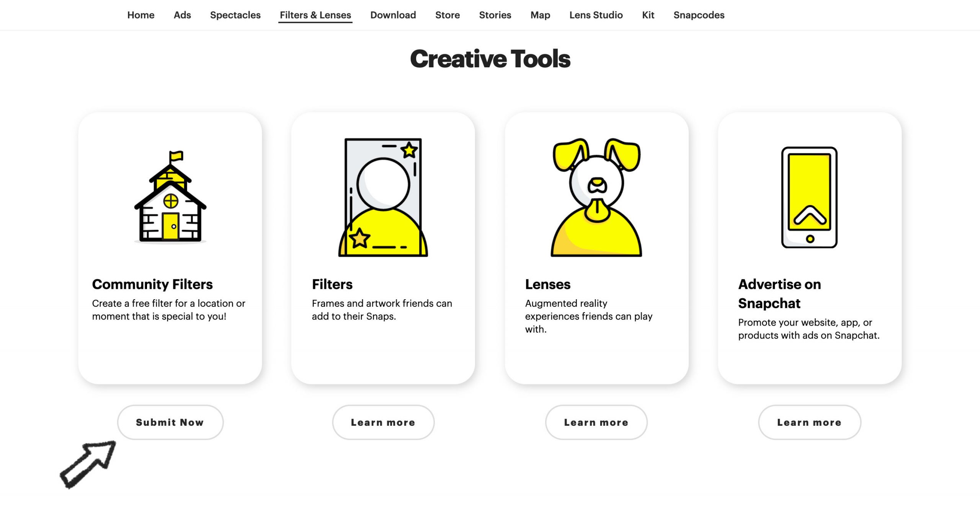This screenshot has height=523, width=980.
Task: Click the yellow phone advertising icon
Action: click(809, 197)
